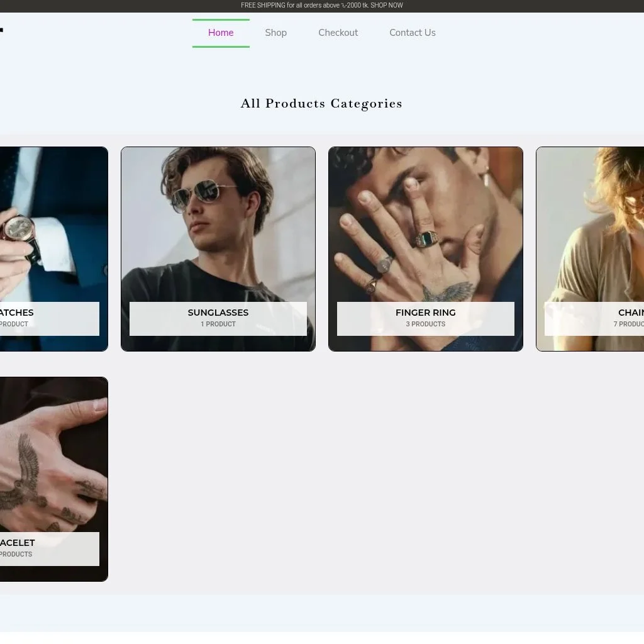
Task: Click the '1 PRODUCT' count under Sunglasses
Action: pyautogui.click(x=218, y=325)
